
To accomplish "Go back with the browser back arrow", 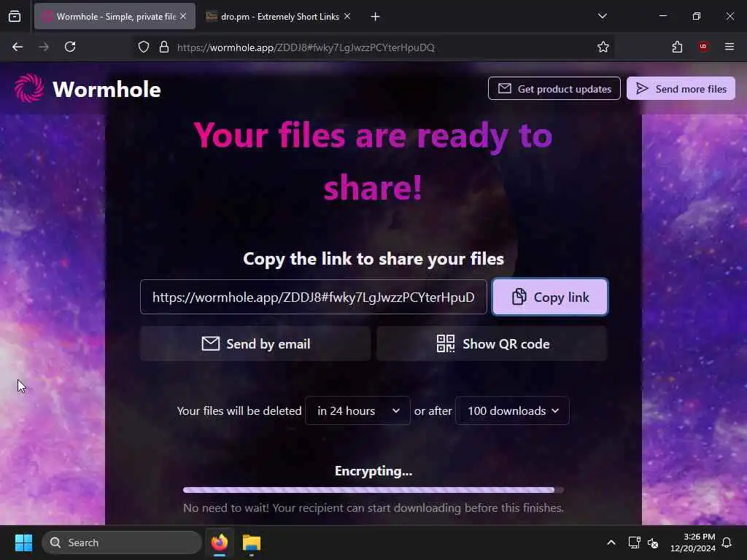I will point(18,47).
